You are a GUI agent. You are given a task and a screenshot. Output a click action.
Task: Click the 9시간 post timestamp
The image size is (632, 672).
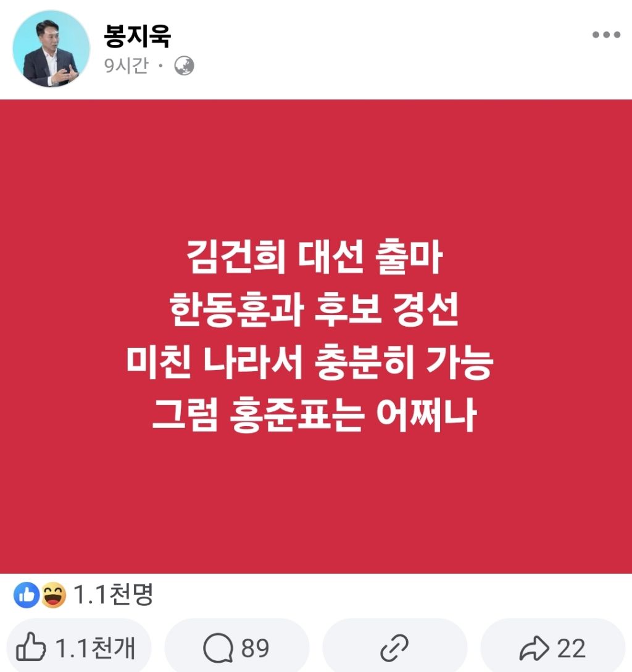tap(127, 65)
